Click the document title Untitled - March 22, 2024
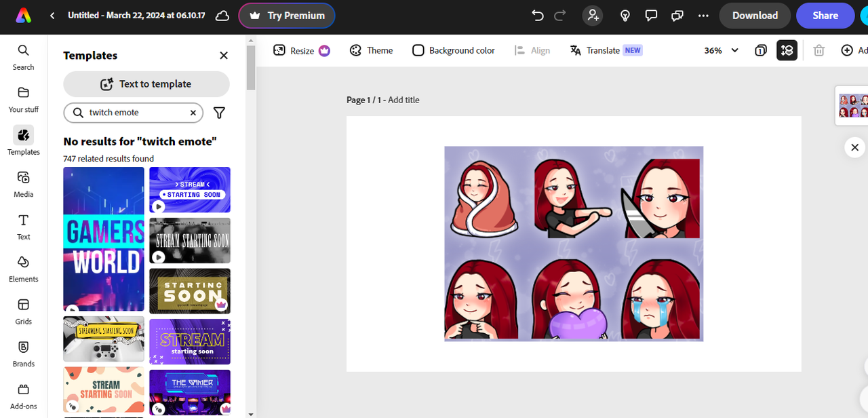 click(136, 16)
